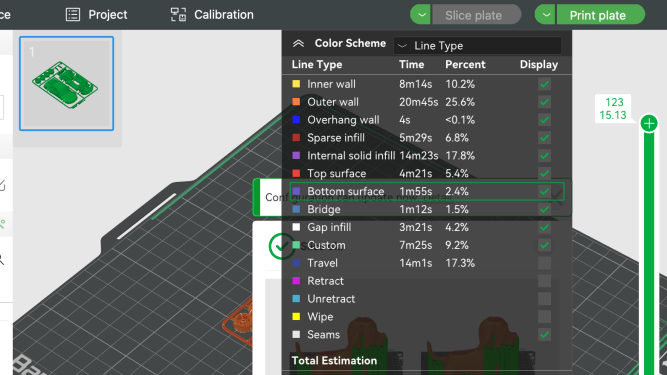Open the Calibration tab
The image size is (667, 375).
tap(212, 15)
